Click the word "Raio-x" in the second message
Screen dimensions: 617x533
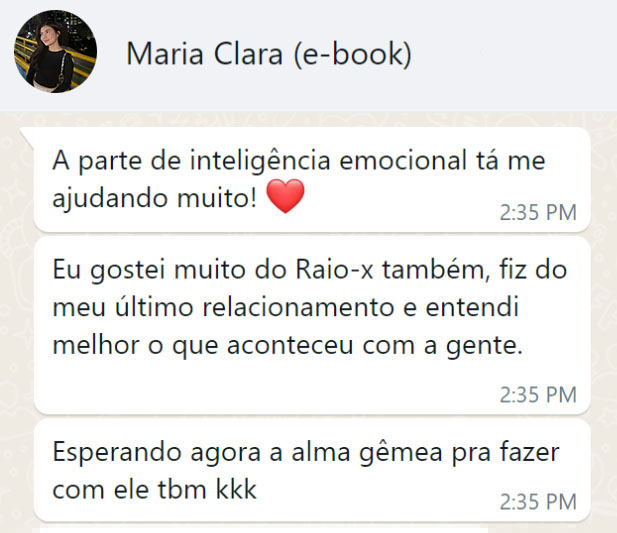tap(334, 270)
